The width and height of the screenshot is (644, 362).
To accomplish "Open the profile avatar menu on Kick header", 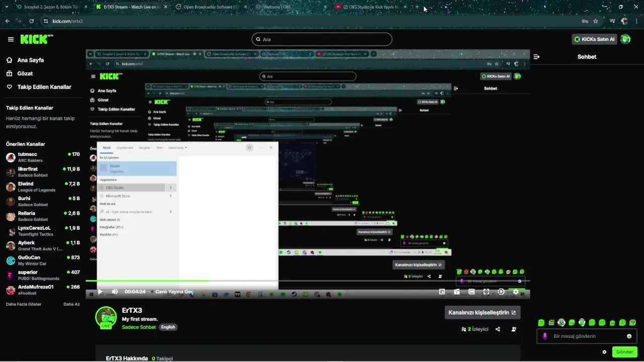I will click(x=625, y=39).
